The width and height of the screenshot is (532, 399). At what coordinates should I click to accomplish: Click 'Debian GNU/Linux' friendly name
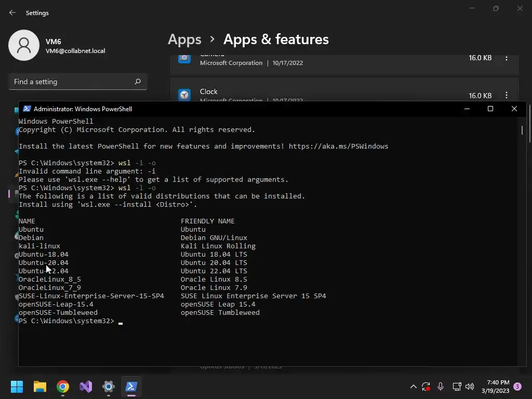[x=214, y=238]
